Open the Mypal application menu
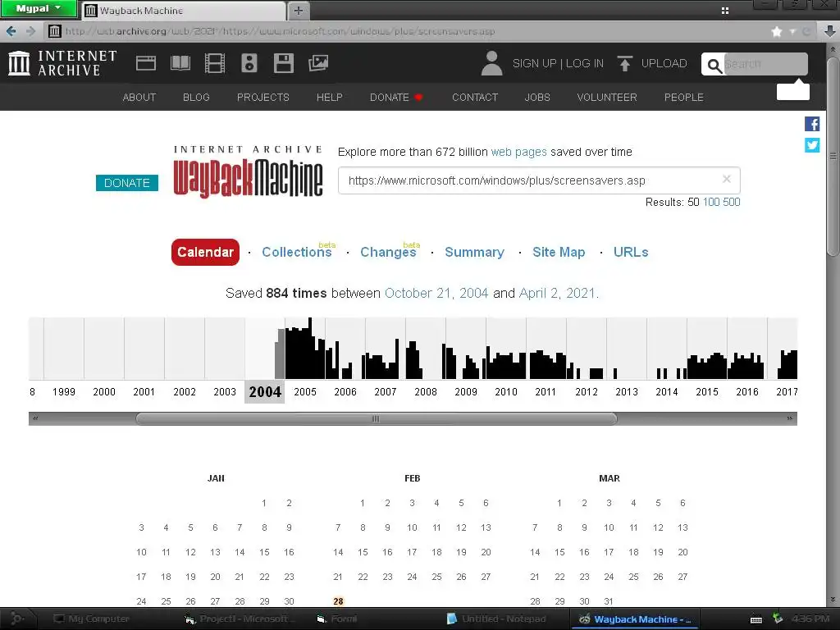Image resolution: width=840 pixels, height=630 pixels. point(39,8)
